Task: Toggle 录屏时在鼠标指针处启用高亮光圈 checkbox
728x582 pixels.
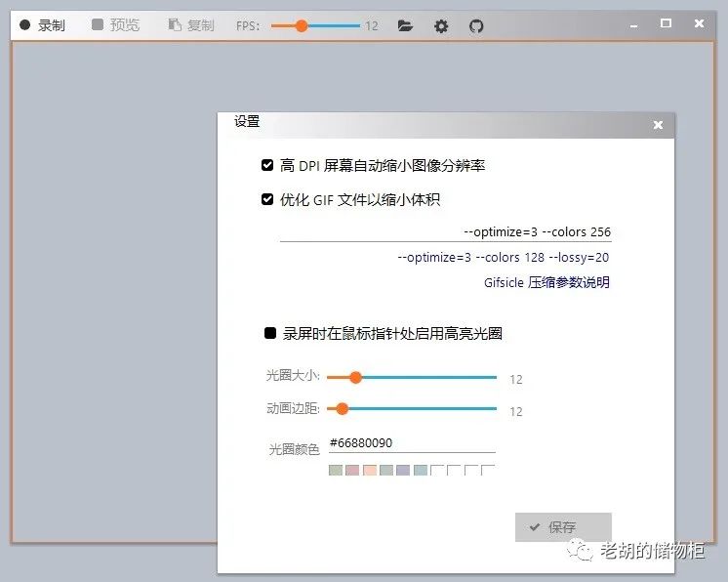Action: [x=270, y=333]
